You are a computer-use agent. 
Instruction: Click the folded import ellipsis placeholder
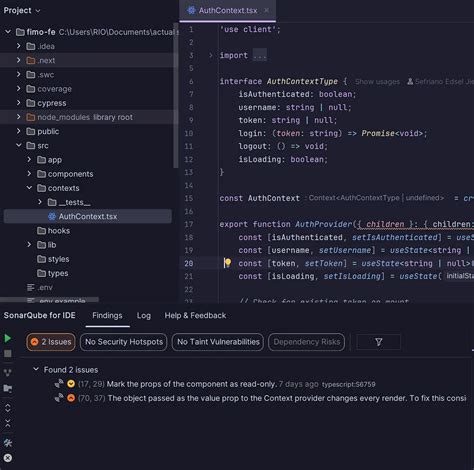[260, 56]
